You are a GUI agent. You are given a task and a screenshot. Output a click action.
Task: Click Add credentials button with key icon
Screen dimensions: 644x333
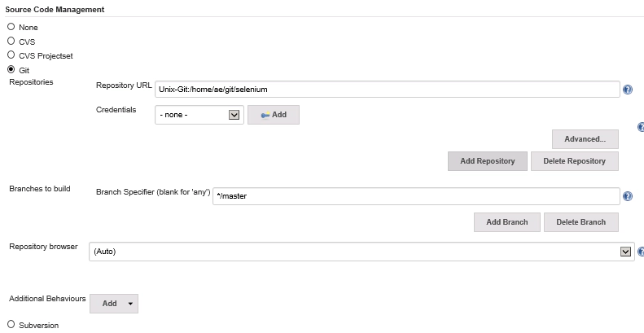pyautogui.click(x=273, y=115)
